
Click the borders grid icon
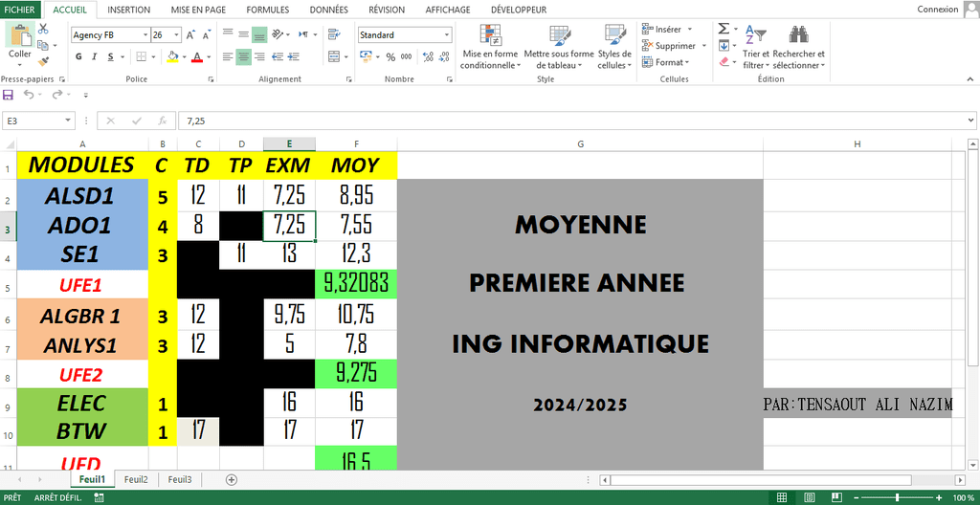[142, 56]
